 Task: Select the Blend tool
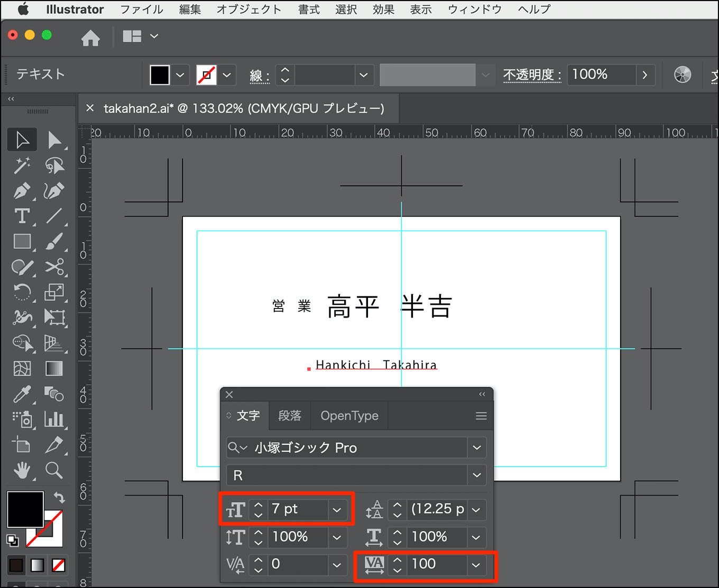(x=54, y=394)
